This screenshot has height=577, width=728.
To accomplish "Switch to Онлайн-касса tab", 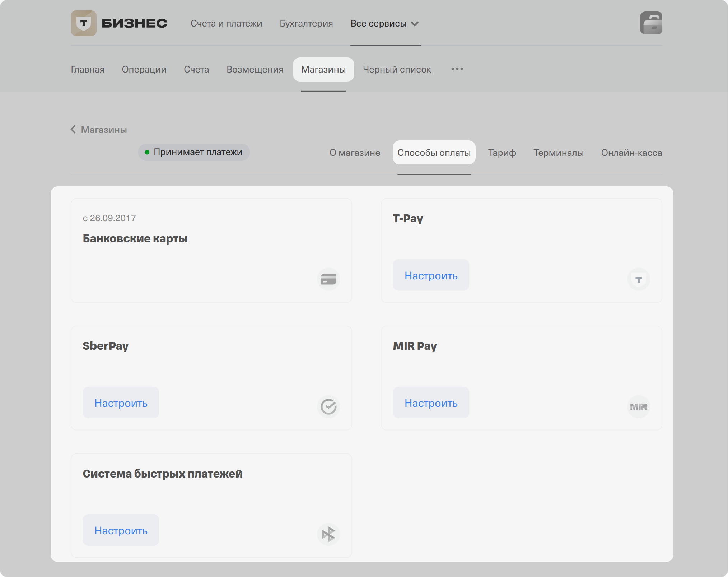I will tap(631, 153).
